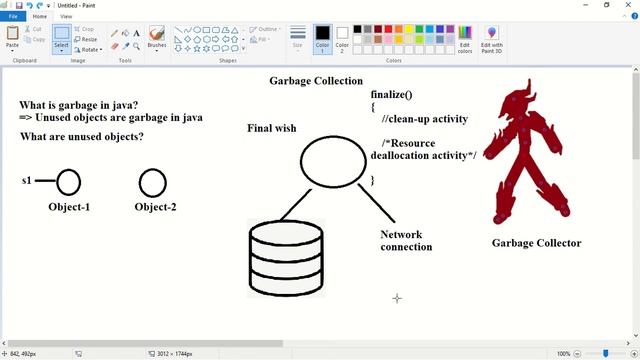
Task: Choose the Up arrow shape
Action: coord(235,39)
